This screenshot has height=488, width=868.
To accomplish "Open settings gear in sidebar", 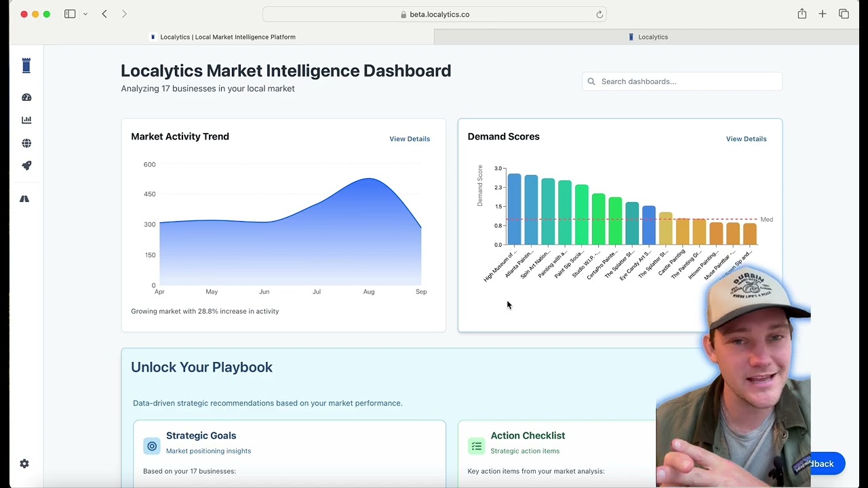I will [x=24, y=464].
